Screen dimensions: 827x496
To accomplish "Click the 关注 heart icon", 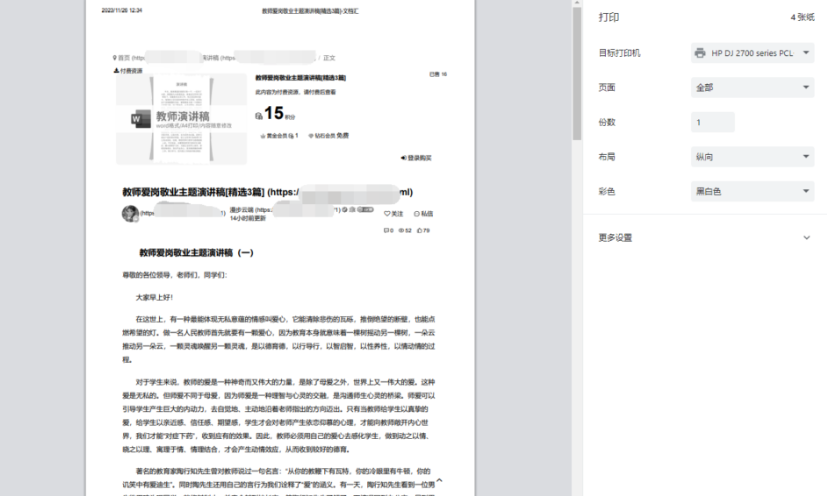I will click(387, 214).
